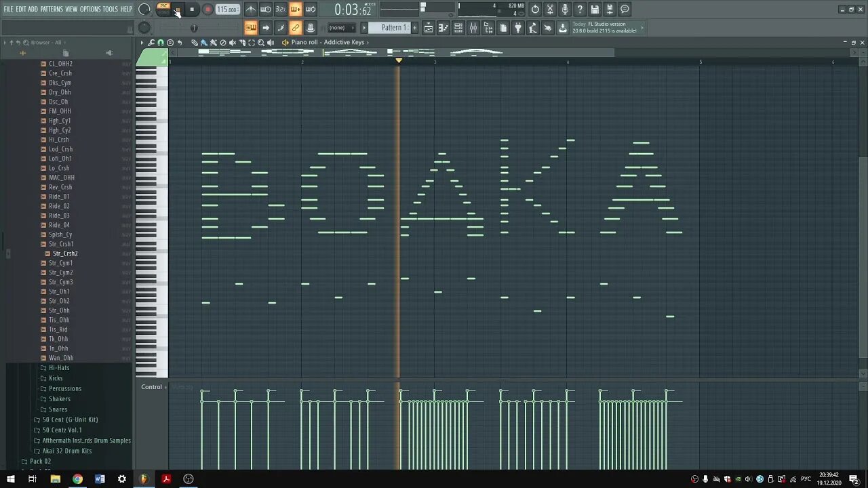Pick the Zoom magnifier tool in piano roll
This screenshot has width=868, height=488.
coord(261,42)
